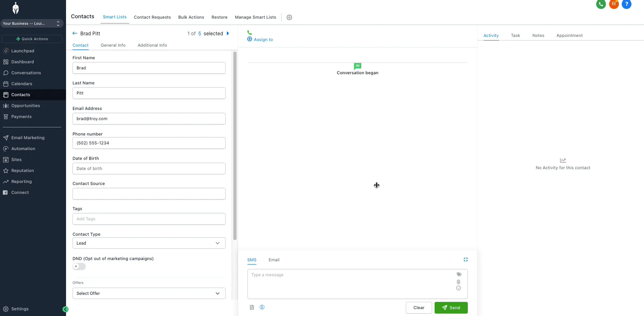Screen dimensions: 644x316
Task: Click green call icon above Assign to
Action: tap(249, 32)
